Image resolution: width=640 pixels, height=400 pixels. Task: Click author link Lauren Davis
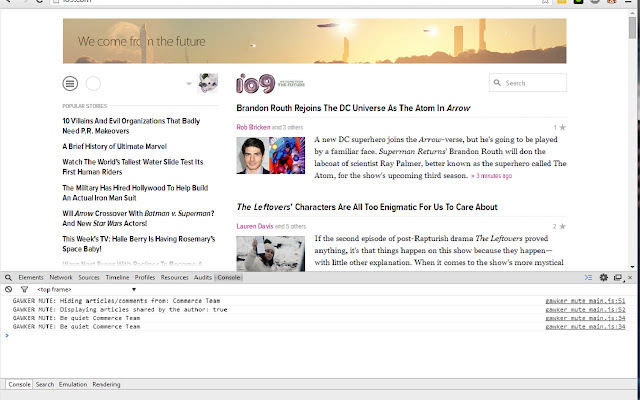click(255, 226)
